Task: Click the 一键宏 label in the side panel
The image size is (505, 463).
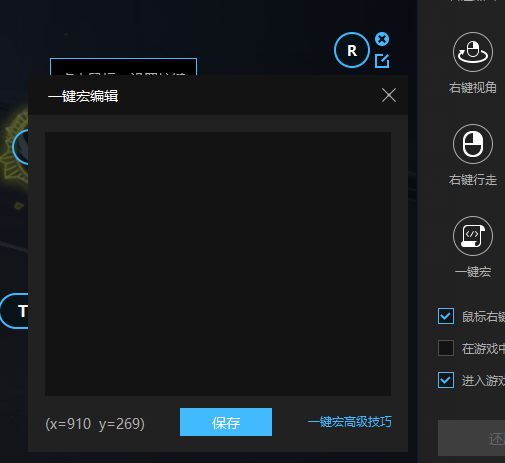Action: point(473,272)
